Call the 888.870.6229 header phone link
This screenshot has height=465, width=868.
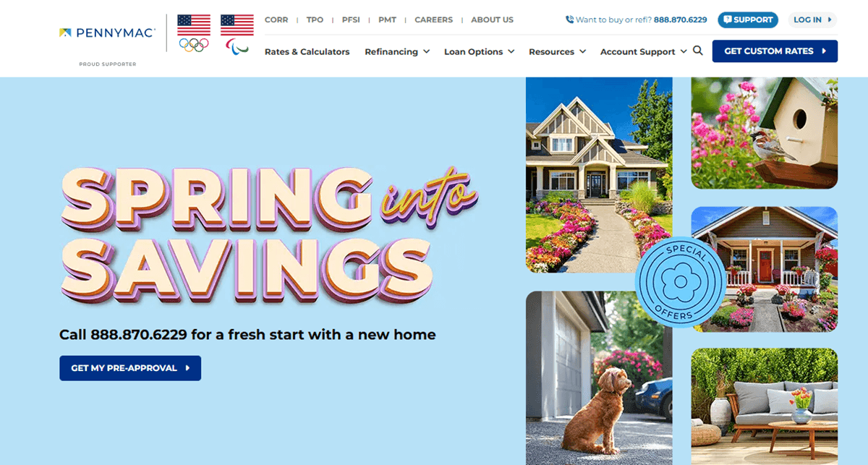point(680,20)
